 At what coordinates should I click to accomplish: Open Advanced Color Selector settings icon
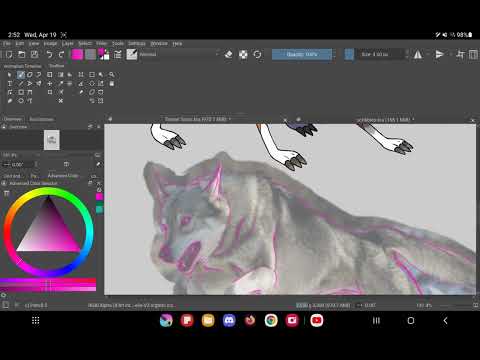point(7,193)
